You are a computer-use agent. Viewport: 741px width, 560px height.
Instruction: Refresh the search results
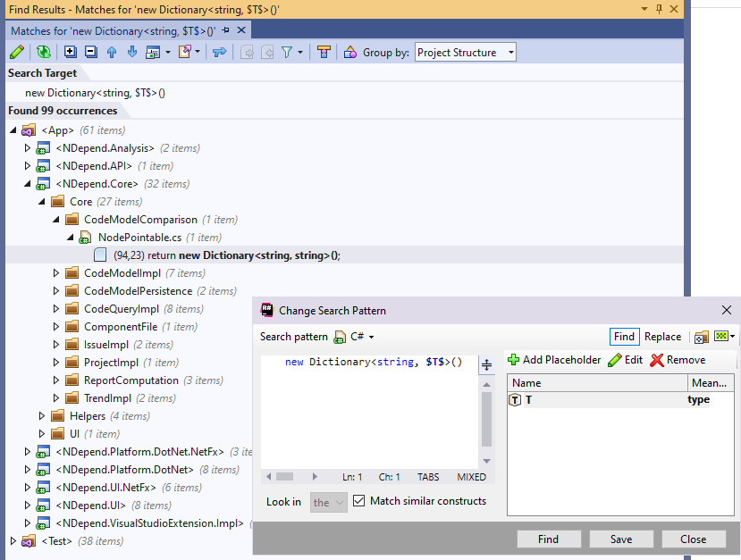[x=43, y=52]
